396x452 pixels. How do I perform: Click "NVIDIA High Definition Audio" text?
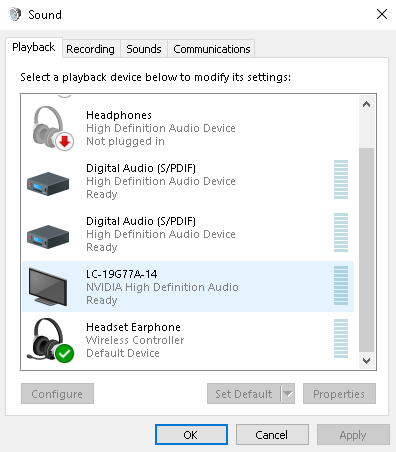click(x=162, y=287)
